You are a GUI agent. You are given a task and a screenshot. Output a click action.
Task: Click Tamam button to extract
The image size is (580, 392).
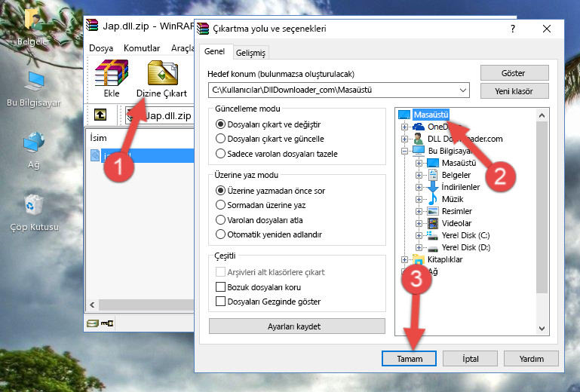[409, 359]
